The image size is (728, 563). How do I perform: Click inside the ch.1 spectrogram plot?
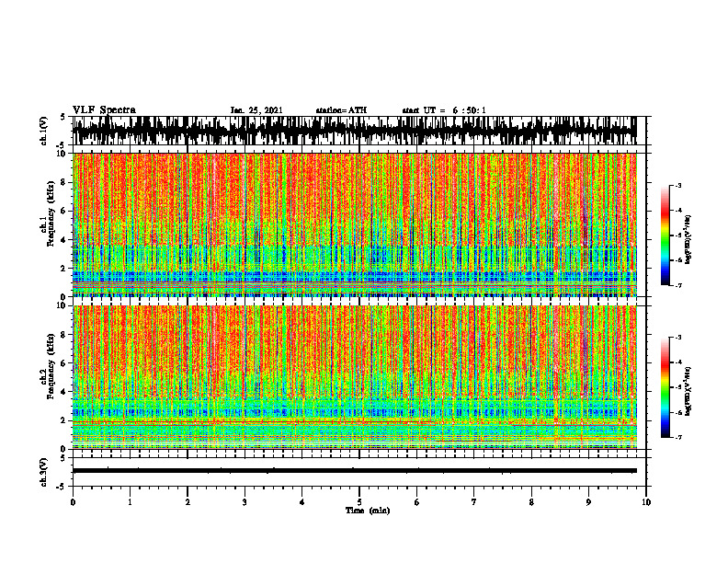[359, 224]
